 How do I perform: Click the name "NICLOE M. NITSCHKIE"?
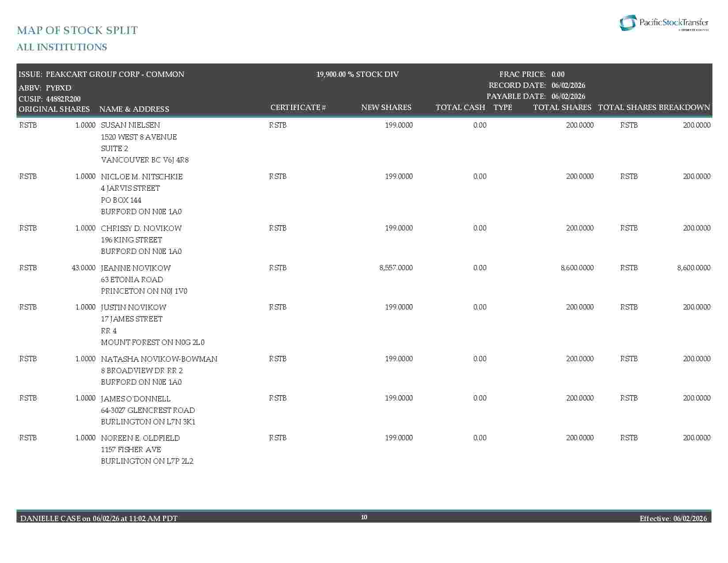[142, 177]
